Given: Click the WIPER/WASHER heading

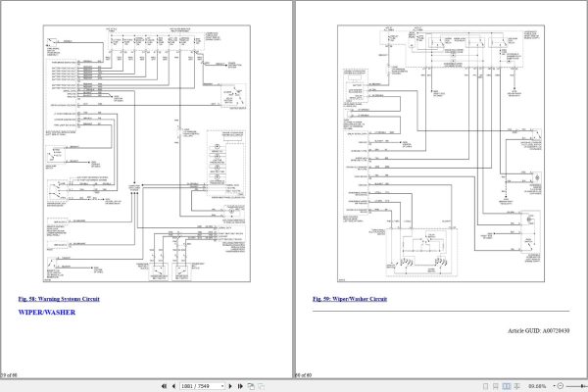Looking at the screenshot, I should point(47,312).
